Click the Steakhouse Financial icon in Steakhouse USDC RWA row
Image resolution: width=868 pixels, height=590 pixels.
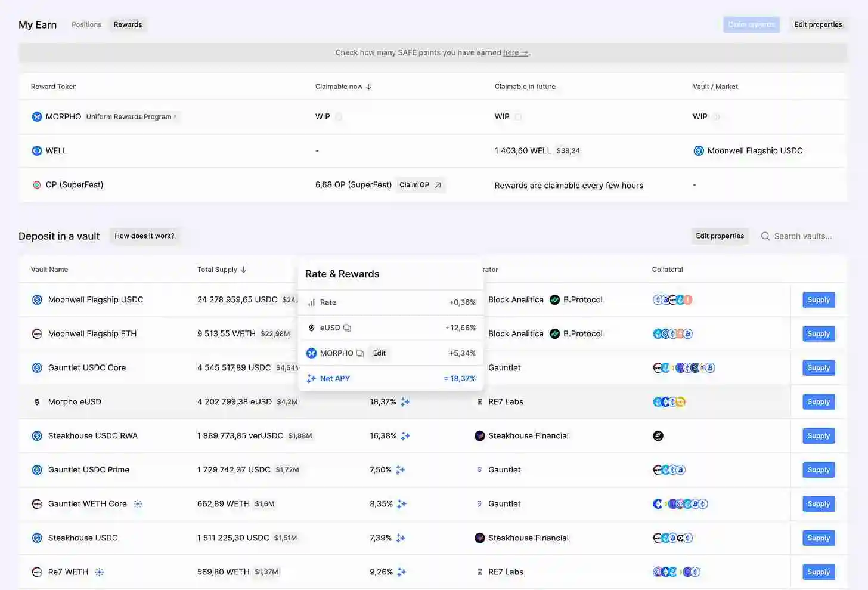coord(479,435)
